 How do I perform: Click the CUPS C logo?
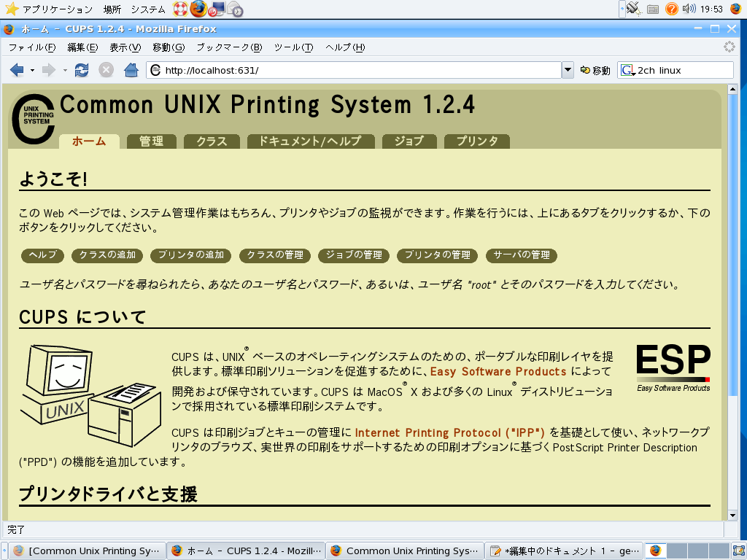(33, 119)
